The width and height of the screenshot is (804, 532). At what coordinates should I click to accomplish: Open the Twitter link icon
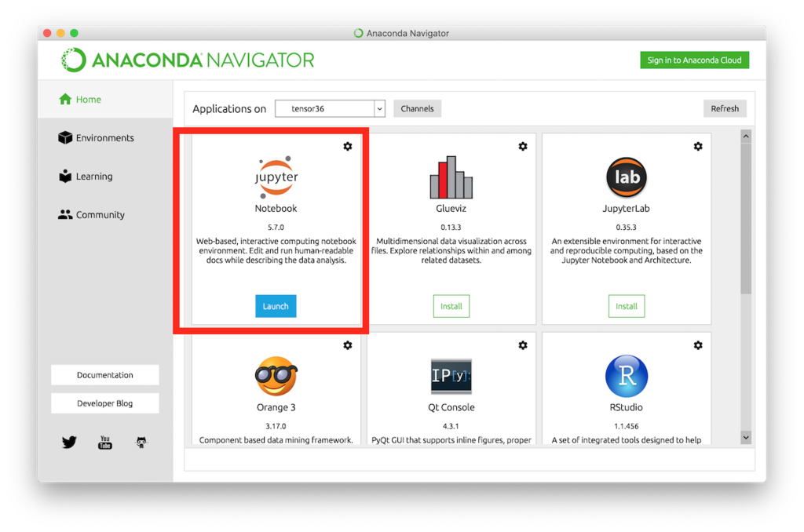(x=69, y=443)
